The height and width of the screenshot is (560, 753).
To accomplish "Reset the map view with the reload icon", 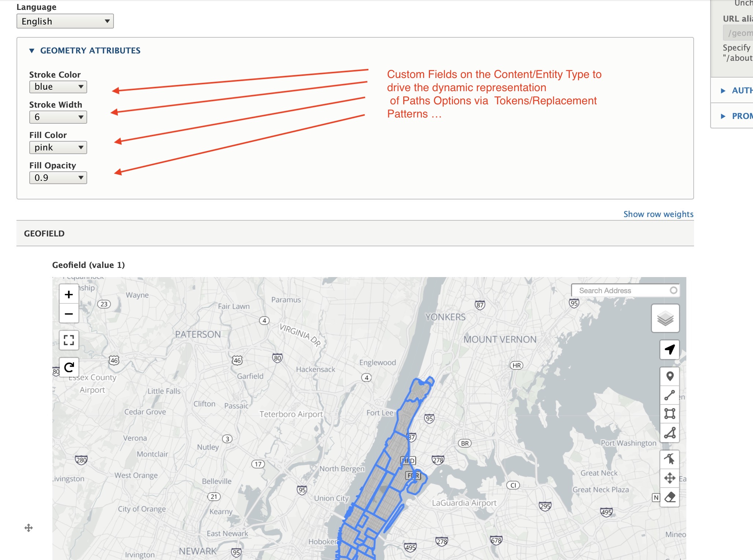I will tap(69, 367).
